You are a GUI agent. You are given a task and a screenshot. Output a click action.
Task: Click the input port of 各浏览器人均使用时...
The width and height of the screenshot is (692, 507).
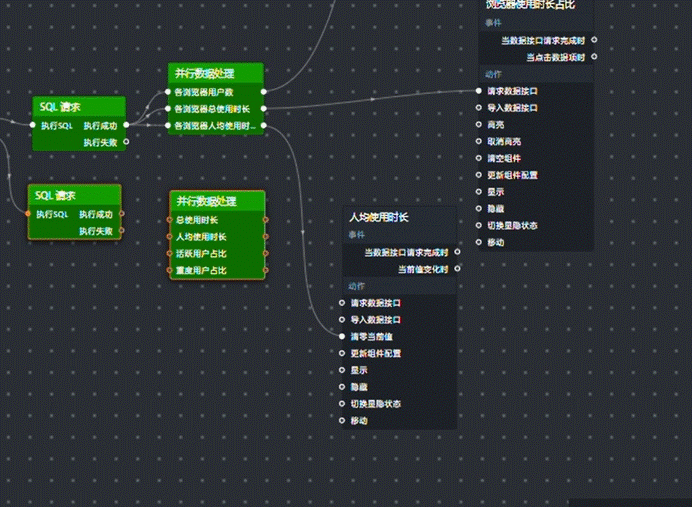click(x=168, y=125)
